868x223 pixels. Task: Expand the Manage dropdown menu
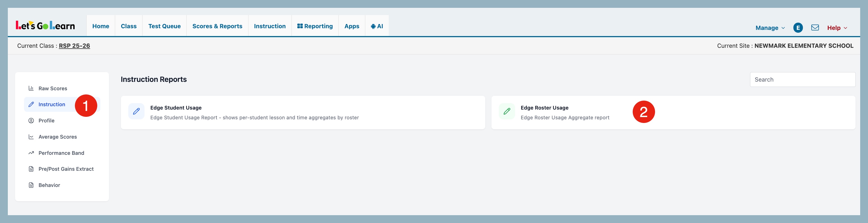coord(770,28)
